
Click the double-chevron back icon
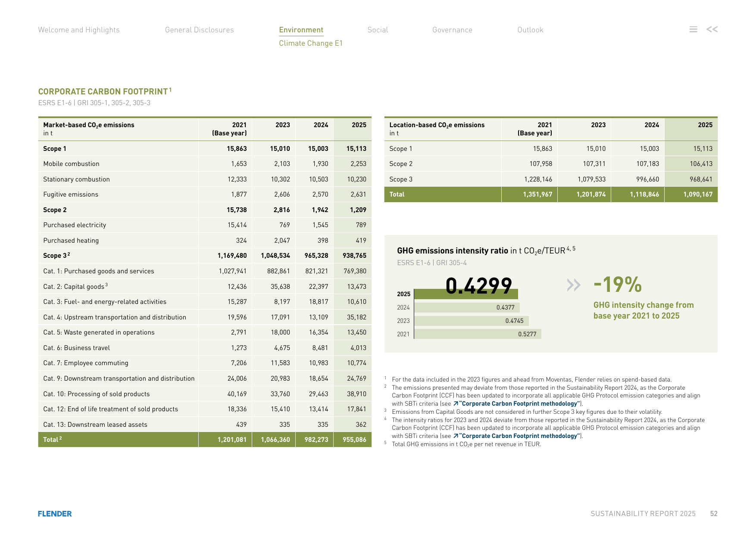712,29
